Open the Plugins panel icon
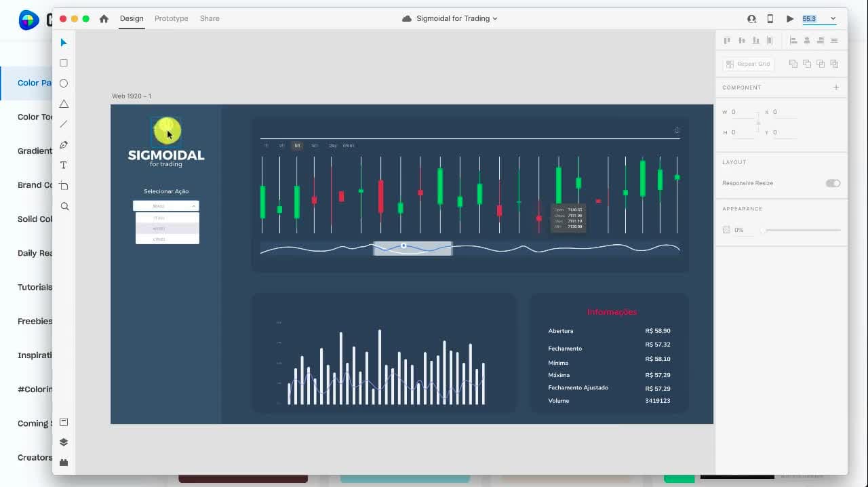Screen dimensions: 868x487 (x=64, y=463)
